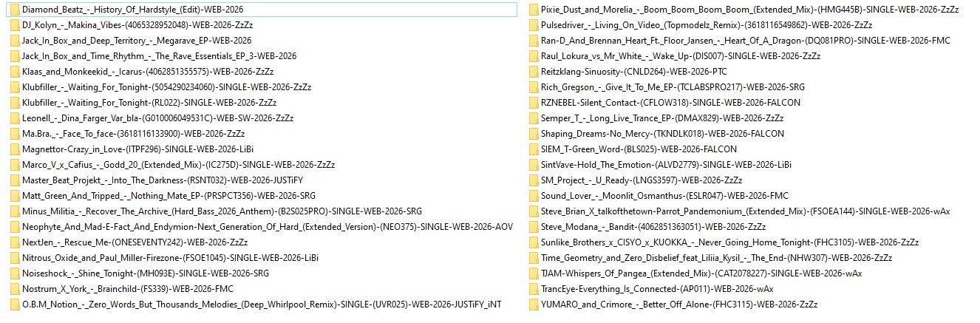Click folder icon of Sound_Lover Moonlit_Osmanthus
Screen dimensions: 980x323
coord(534,196)
